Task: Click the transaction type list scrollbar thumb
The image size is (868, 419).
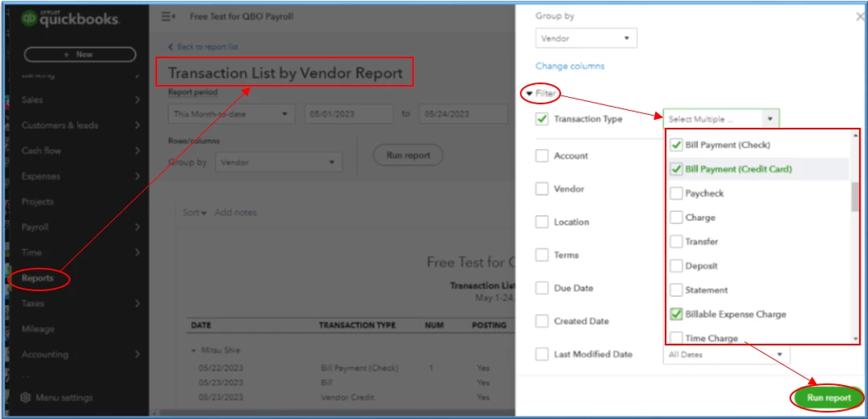Action: (x=855, y=197)
